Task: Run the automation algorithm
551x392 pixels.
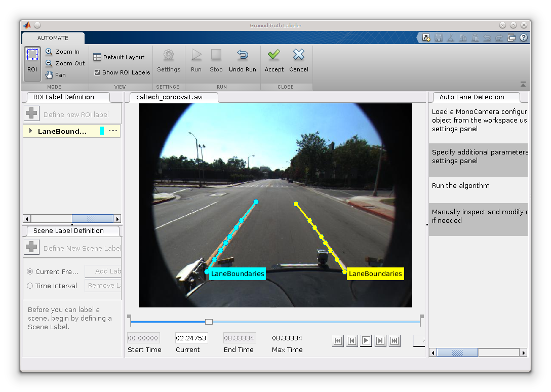Action: coord(196,60)
